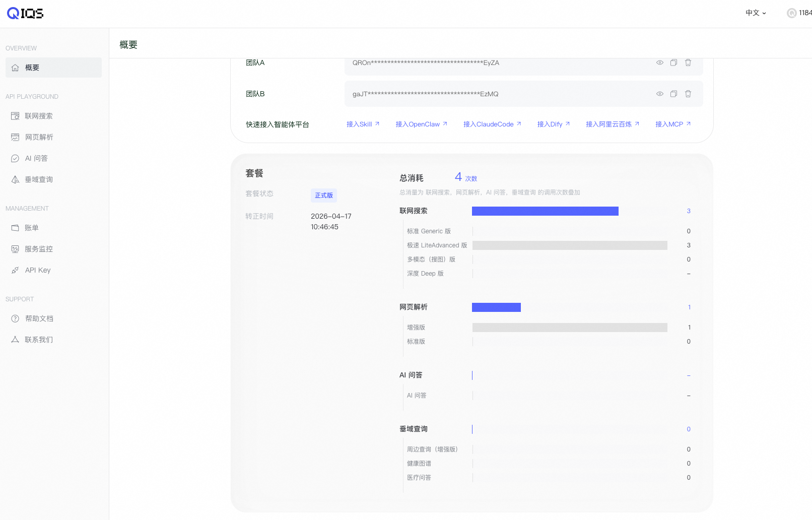Click the AI 问答 sidebar icon
This screenshot has height=520, width=812.
click(15, 158)
